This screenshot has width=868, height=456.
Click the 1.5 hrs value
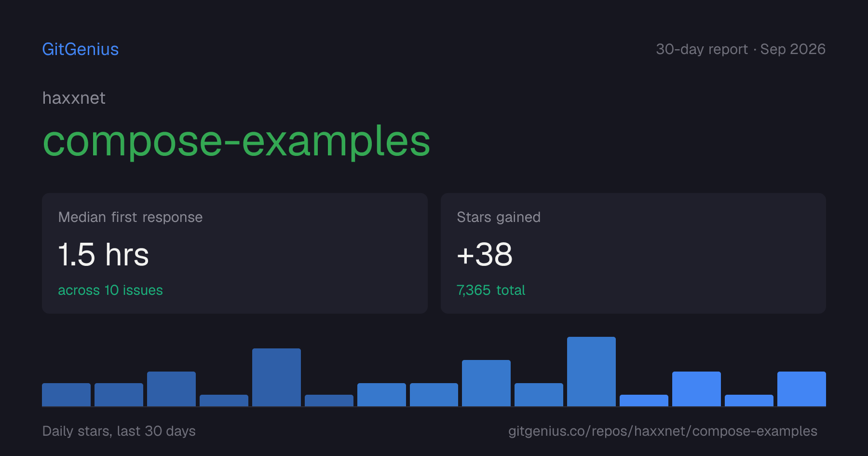tap(104, 254)
